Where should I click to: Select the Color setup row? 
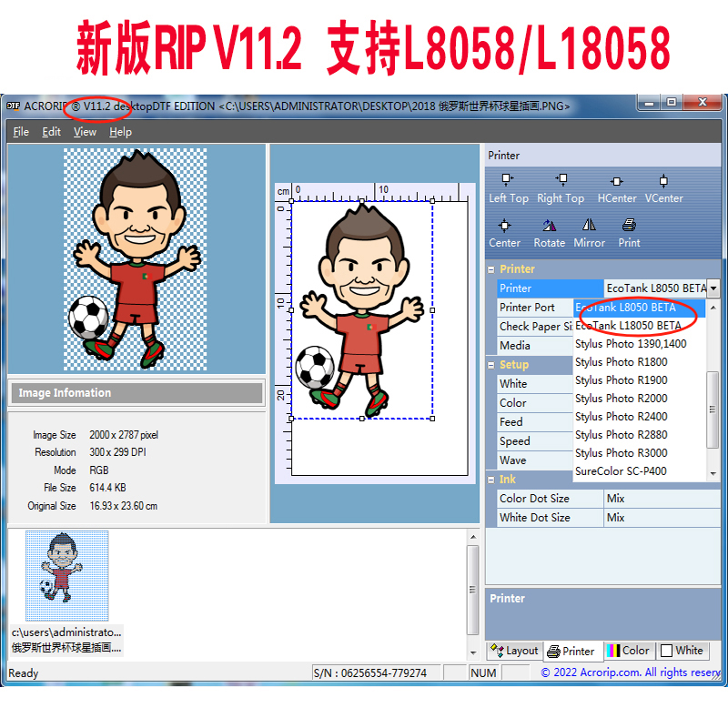pyautogui.click(x=535, y=403)
